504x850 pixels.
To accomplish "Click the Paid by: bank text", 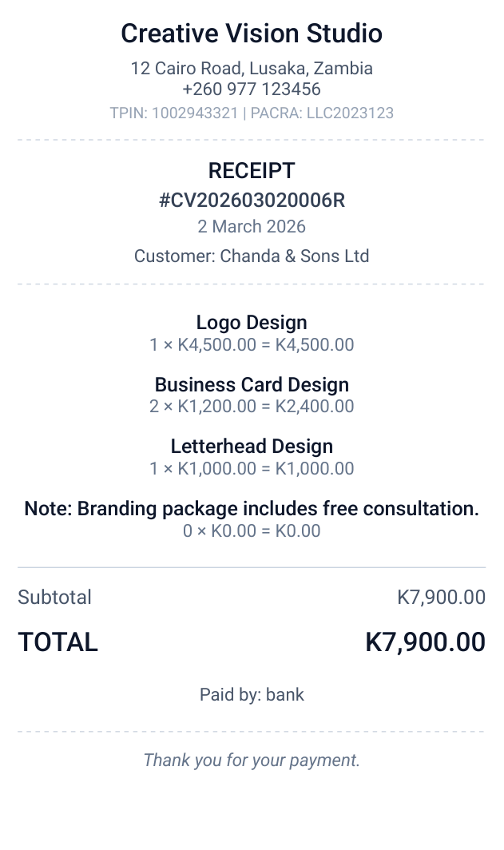I will click(252, 695).
